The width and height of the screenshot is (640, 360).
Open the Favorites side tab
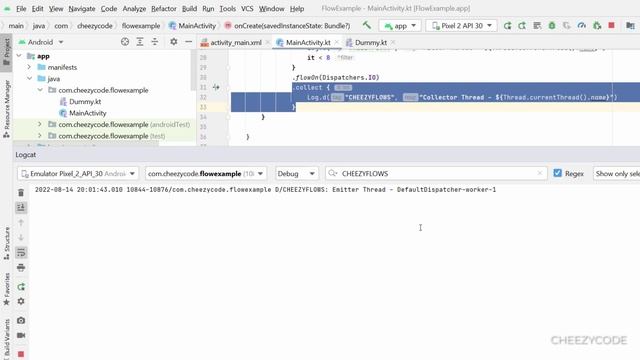tap(6, 289)
